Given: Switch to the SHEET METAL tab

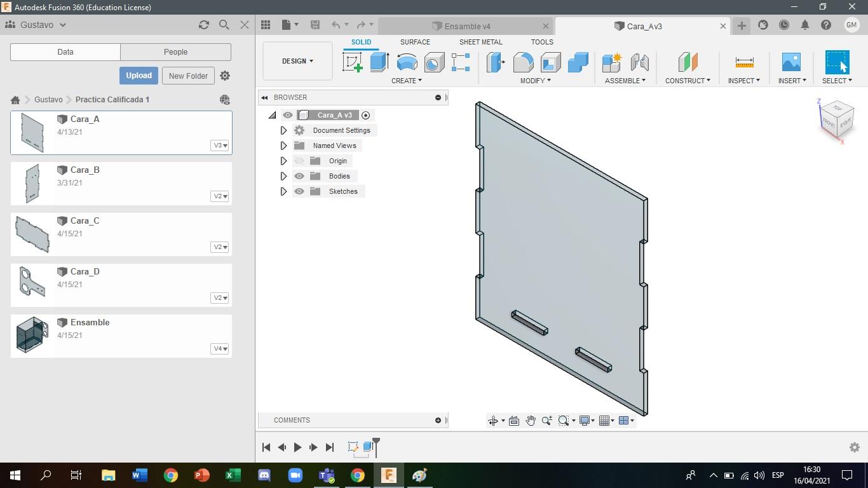Looking at the screenshot, I should [481, 42].
